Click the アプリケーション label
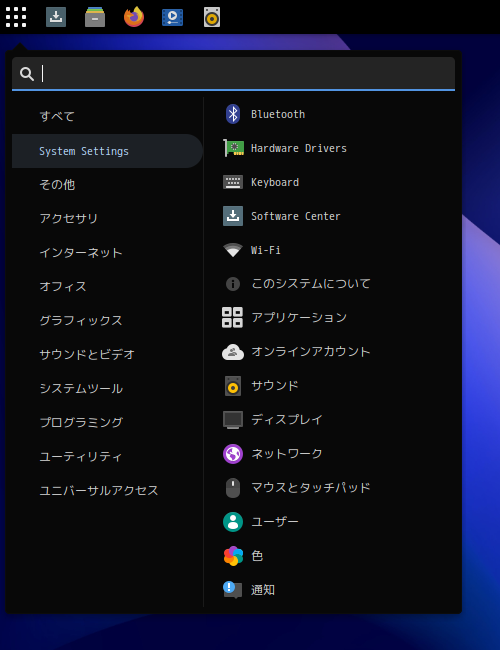Viewport: 500px width, 650px height. [x=299, y=318]
